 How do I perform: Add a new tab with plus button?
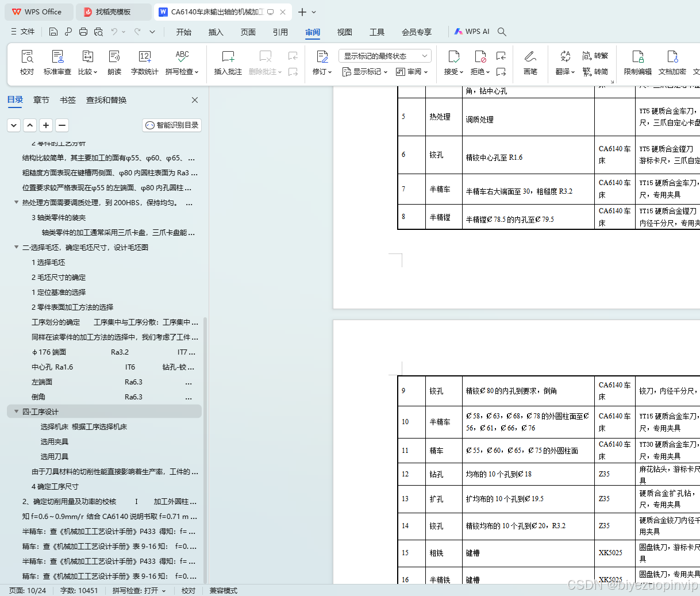302,12
